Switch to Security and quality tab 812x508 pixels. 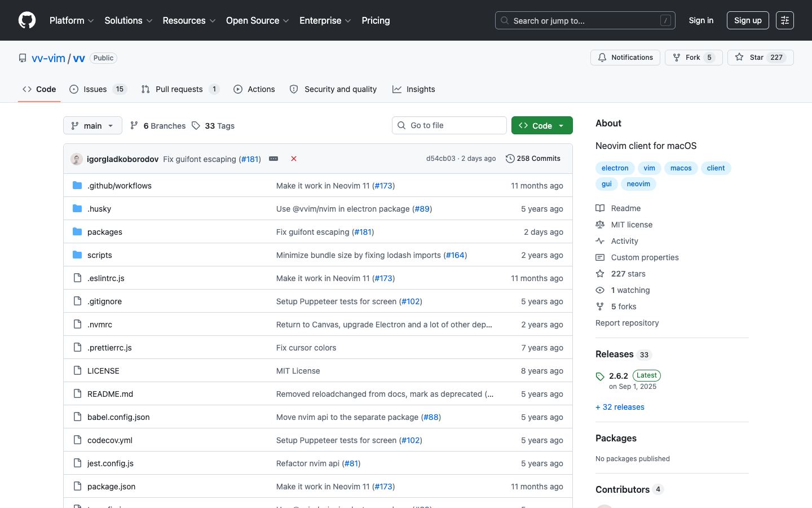[x=333, y=89]
